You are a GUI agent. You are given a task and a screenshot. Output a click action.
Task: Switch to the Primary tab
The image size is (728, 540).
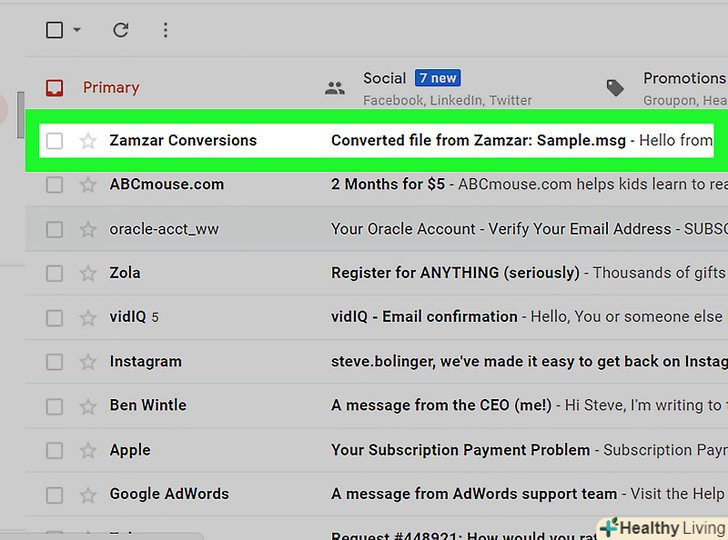pos(110,88)
